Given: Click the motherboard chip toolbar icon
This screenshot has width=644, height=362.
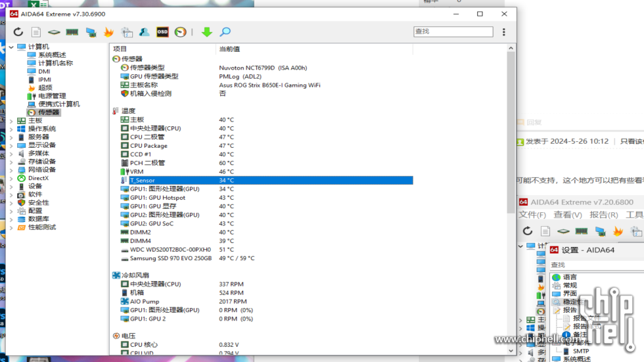Looking at the screenshot, I should tap(54, 32).
